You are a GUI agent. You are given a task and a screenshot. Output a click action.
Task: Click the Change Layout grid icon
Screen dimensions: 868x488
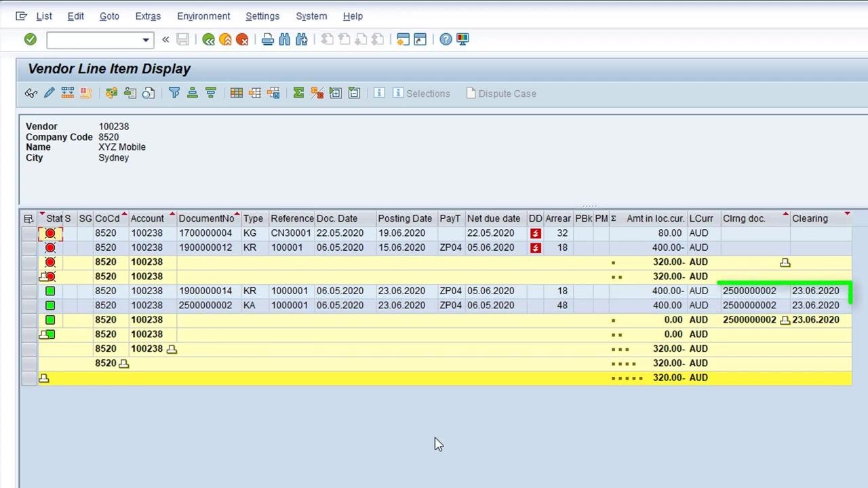point(236,93)
